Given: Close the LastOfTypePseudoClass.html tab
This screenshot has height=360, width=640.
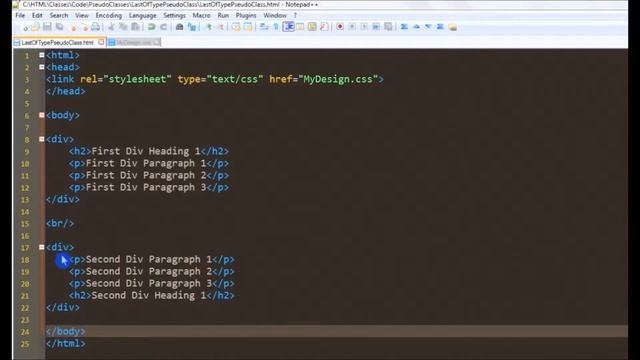Looking at the screenshot, I should point(101,42).
